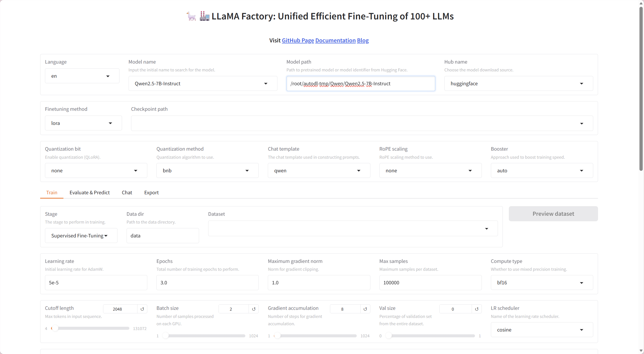
Task: Click the factory emoji in the title
Action: pos(204,16)
